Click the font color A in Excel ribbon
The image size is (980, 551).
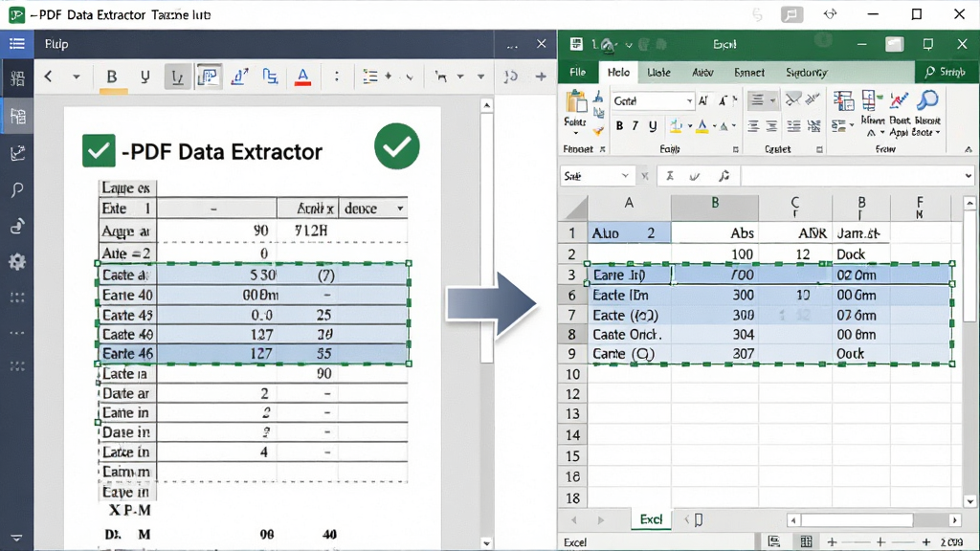pyautogui.click(x=702, y=126)
